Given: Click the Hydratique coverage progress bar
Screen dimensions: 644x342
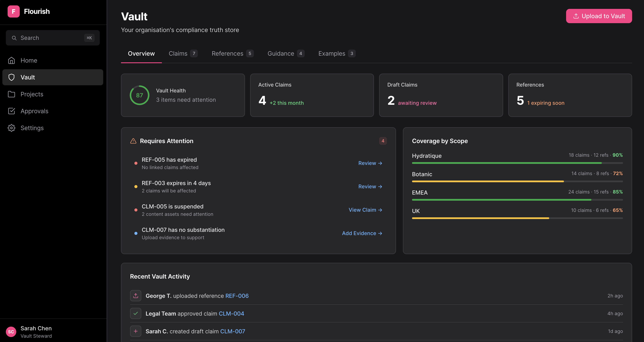Looking at the screenshot, I should coord(517,163).
